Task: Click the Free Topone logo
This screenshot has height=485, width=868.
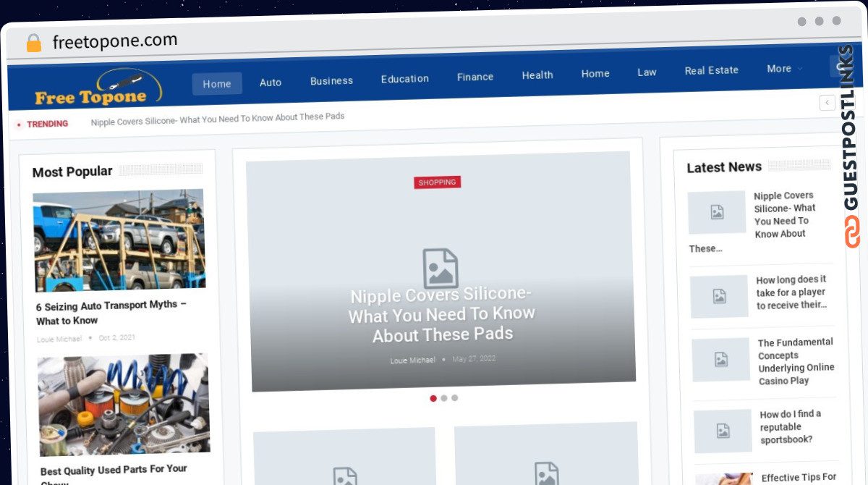Action: [98, 88]
